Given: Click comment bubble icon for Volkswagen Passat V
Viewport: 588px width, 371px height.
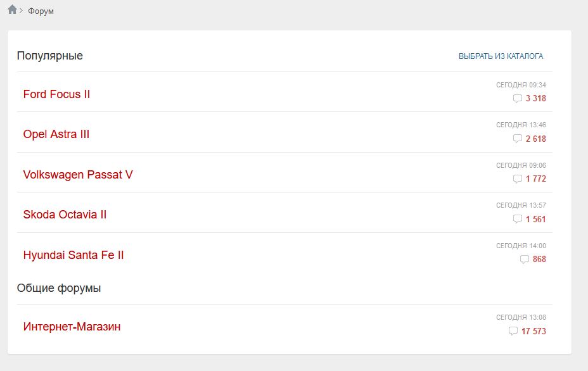Looking at the screenshot, I should 517,179.
